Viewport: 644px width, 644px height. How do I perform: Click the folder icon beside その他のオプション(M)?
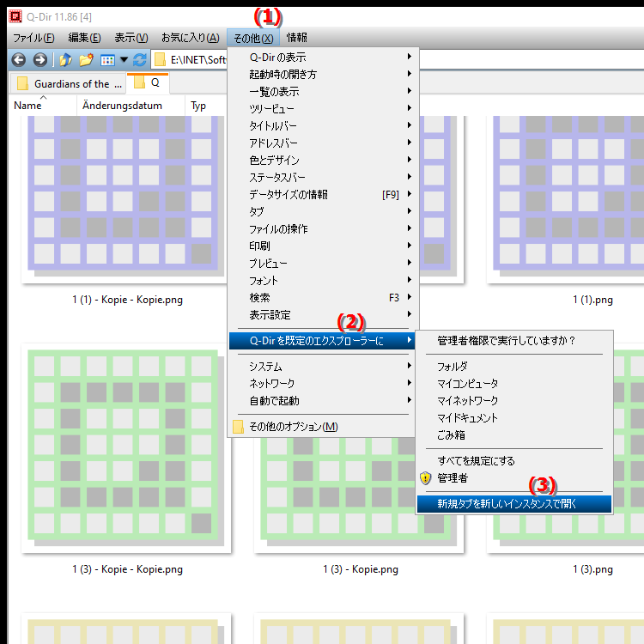238,427
